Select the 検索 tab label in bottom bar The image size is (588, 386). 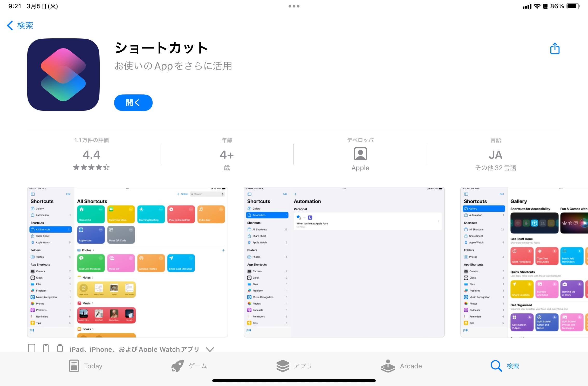pyautogui.click(x=513, y=366)
